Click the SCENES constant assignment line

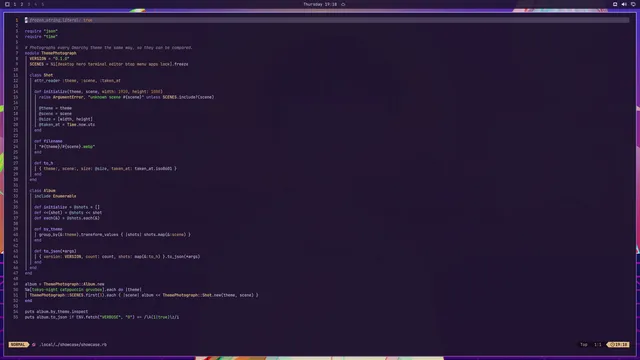pos(109,64)
